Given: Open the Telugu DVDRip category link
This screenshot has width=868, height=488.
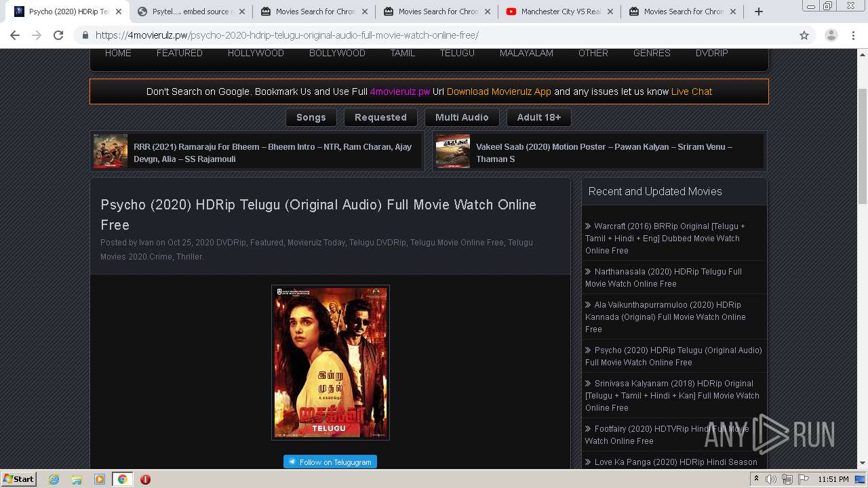Looking at the screenshot, I should 378,242.
